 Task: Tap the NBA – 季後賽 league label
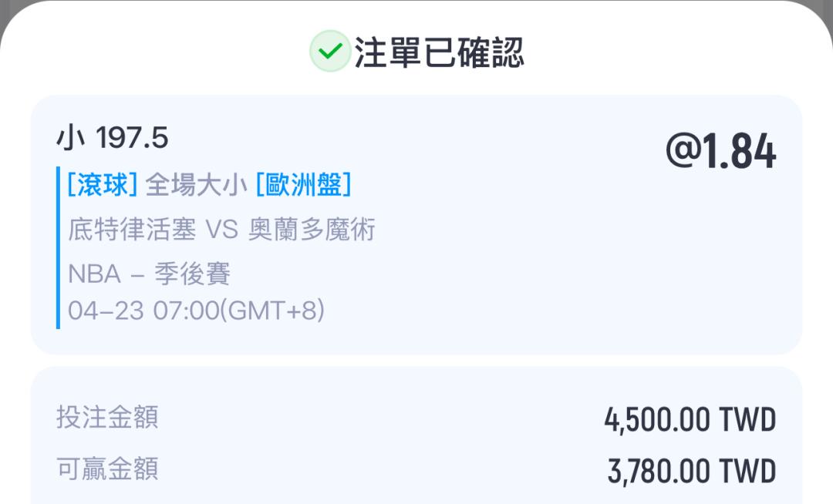tap(149, 274)
